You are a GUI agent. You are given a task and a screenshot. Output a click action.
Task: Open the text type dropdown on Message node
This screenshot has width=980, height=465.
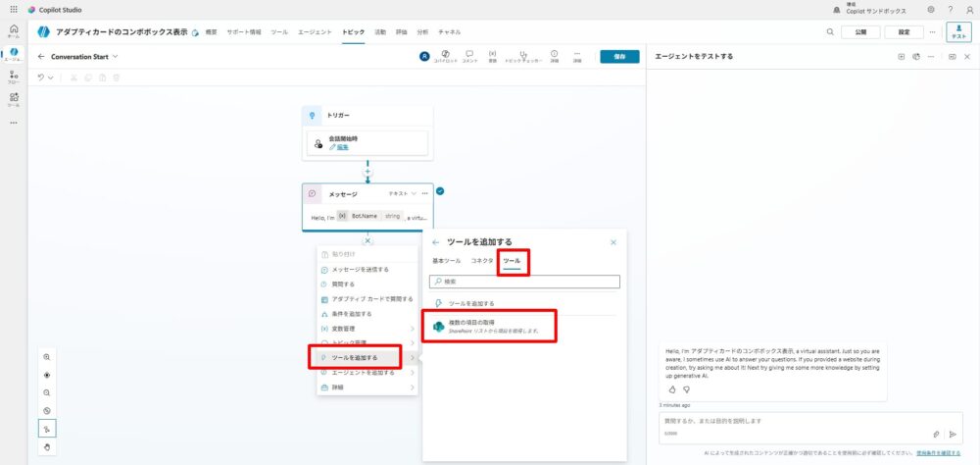pos(403,193)
